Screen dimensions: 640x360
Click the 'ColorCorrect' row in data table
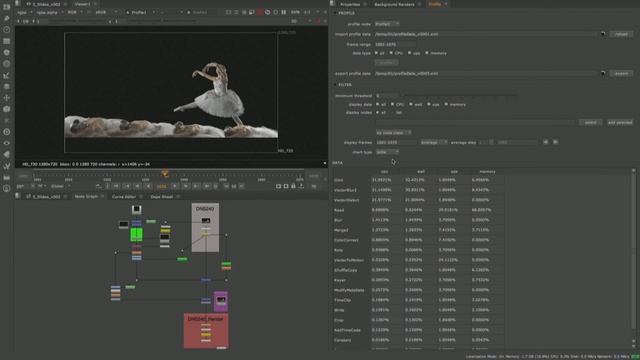[x=418, y=240]
